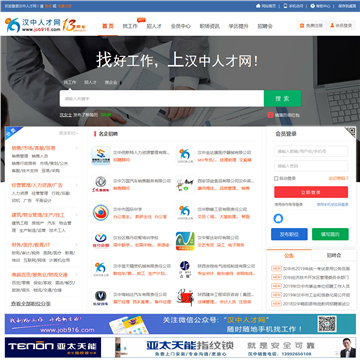
Task: Tick the 自动登录 checkbox
Action: click(x=276, y=178)
